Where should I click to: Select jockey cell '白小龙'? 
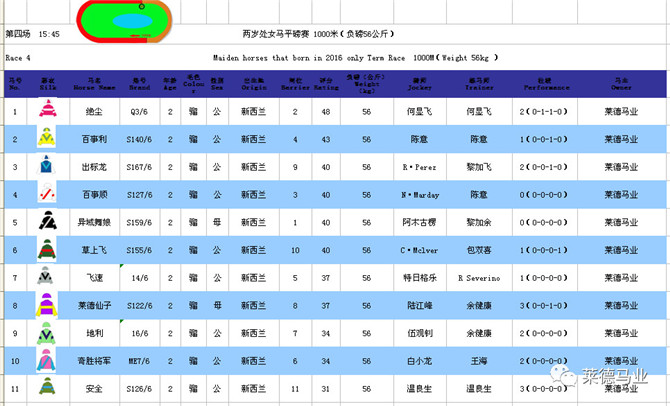tap(419, 361)
